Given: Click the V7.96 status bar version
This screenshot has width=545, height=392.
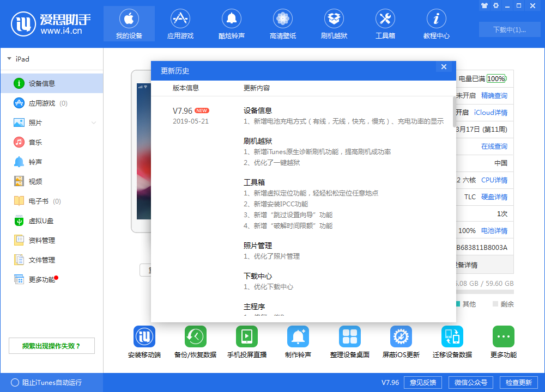Looking at the screenshot, I should tap(390, 383).
